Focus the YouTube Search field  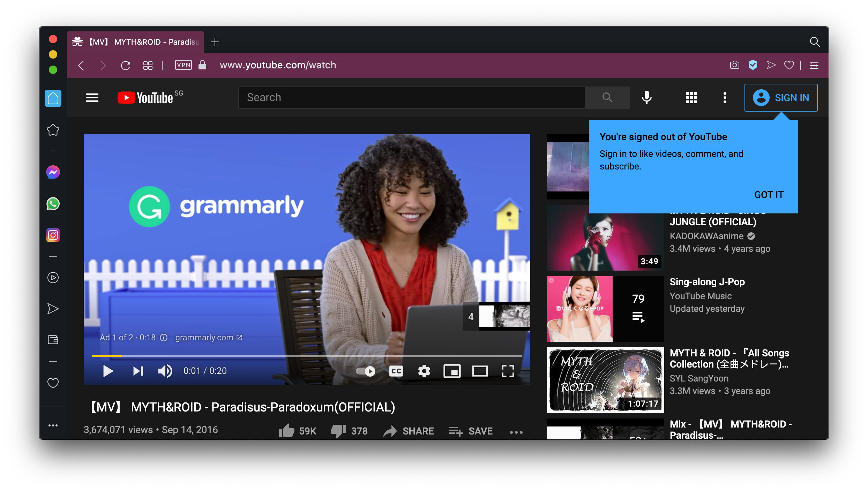tap(412, 98)
